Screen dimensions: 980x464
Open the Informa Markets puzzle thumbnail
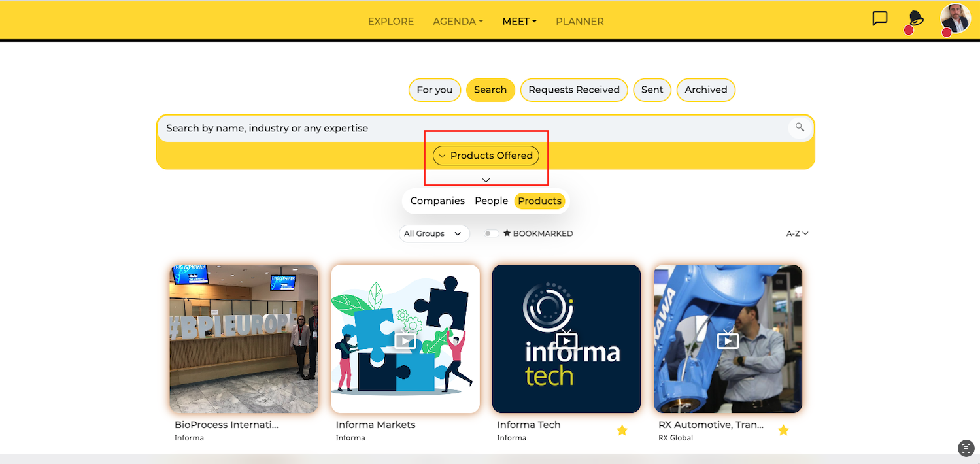[405, 339]
